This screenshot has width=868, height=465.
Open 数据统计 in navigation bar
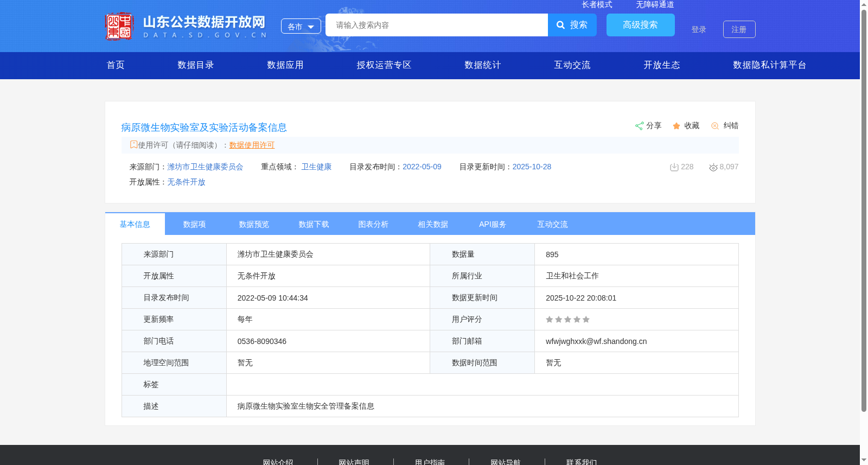pos(483,65)
